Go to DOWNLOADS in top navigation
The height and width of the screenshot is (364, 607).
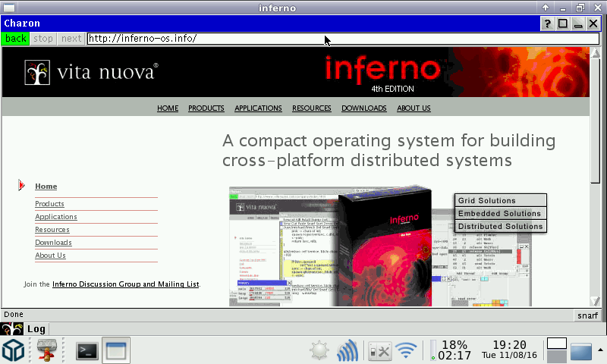click(363, 108)
